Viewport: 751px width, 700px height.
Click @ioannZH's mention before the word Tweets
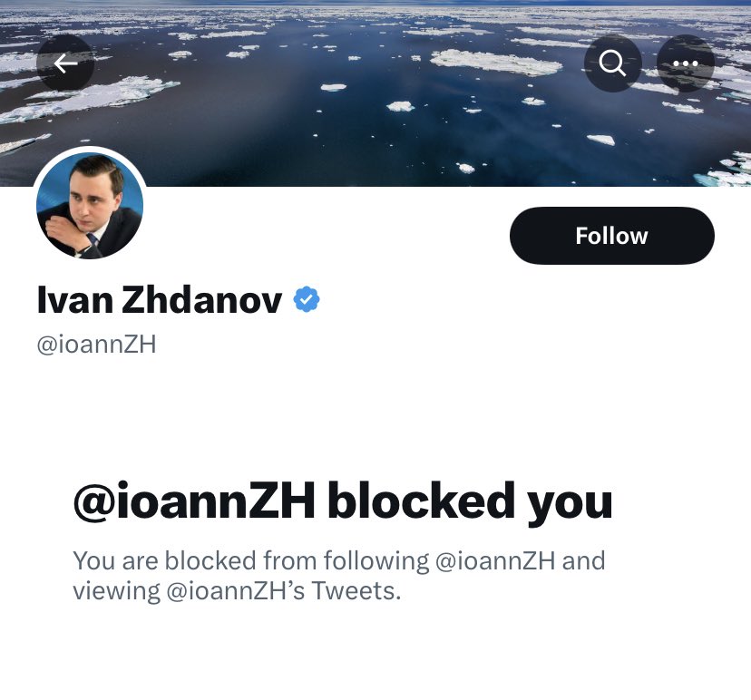236,591
